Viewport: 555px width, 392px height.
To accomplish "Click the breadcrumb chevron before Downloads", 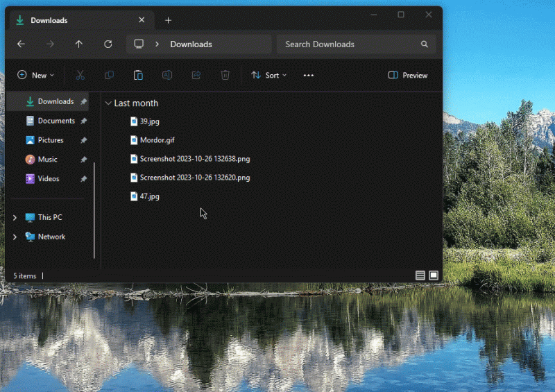I will coord(157,44).
